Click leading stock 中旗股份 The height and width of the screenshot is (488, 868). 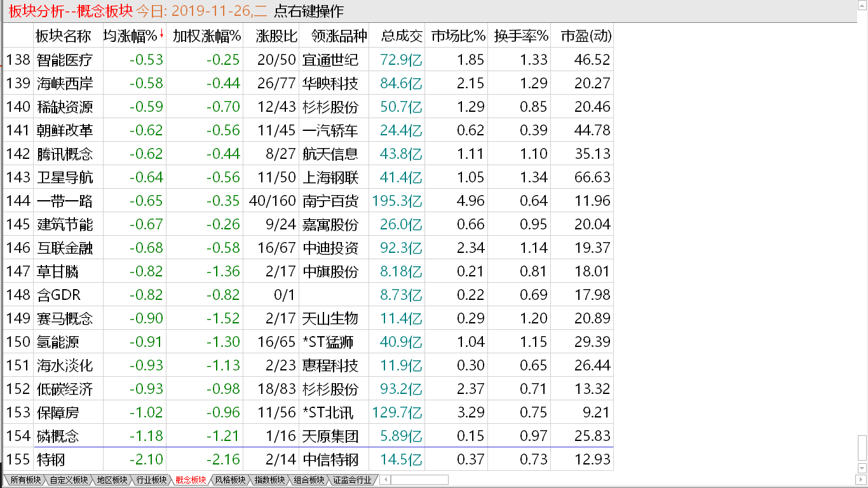(330, 271)
